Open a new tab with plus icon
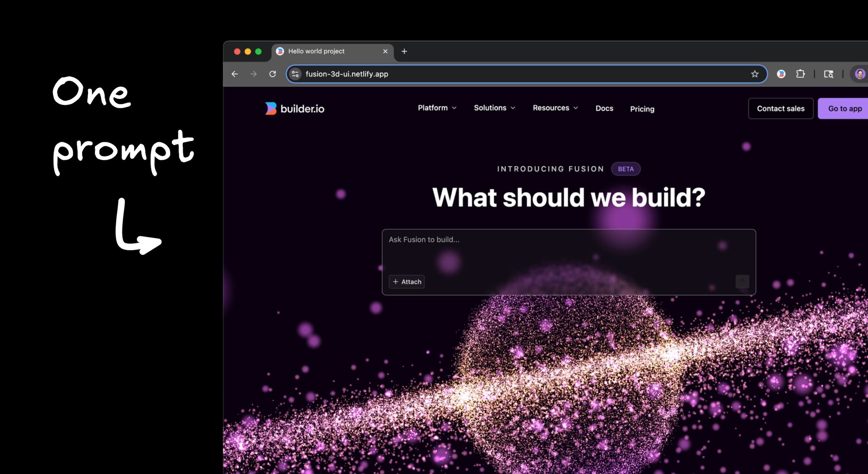 click(x=404, y=51)
